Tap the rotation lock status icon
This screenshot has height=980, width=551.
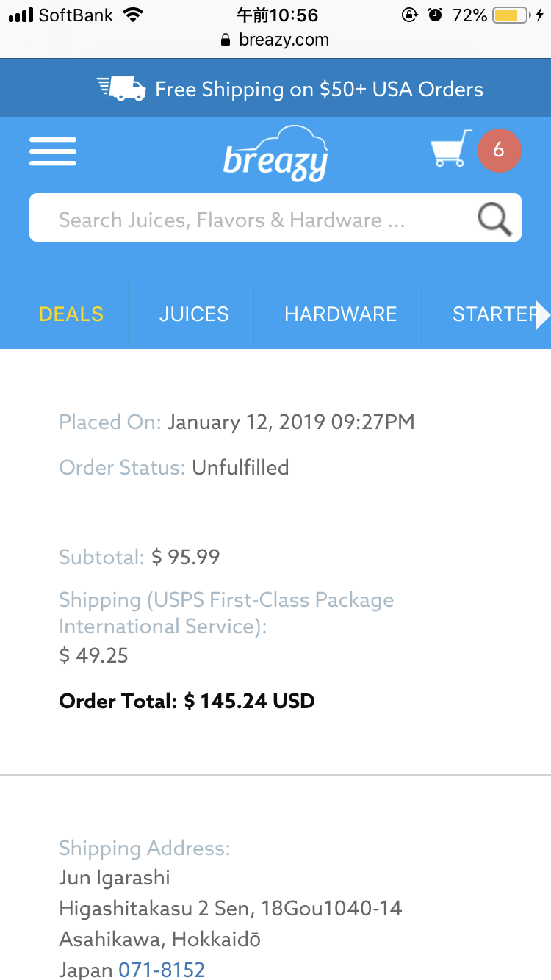[x=410, y=15]
